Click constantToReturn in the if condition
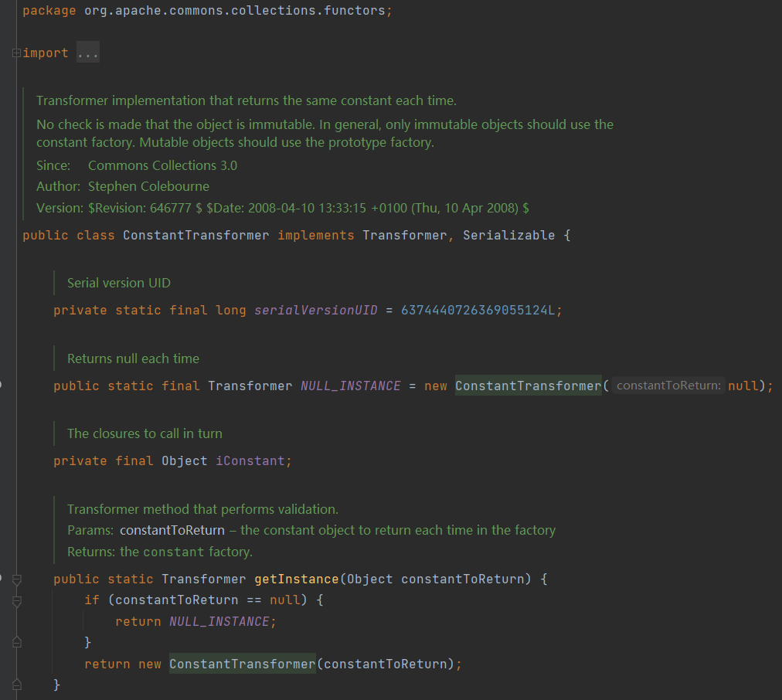The image size is (782, 700). tap(176, 600)
